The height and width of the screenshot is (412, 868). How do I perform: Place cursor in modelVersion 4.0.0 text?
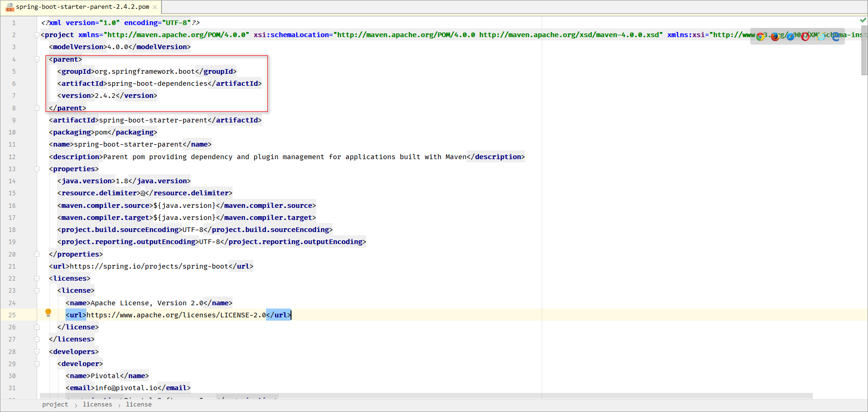coord(118,47)
